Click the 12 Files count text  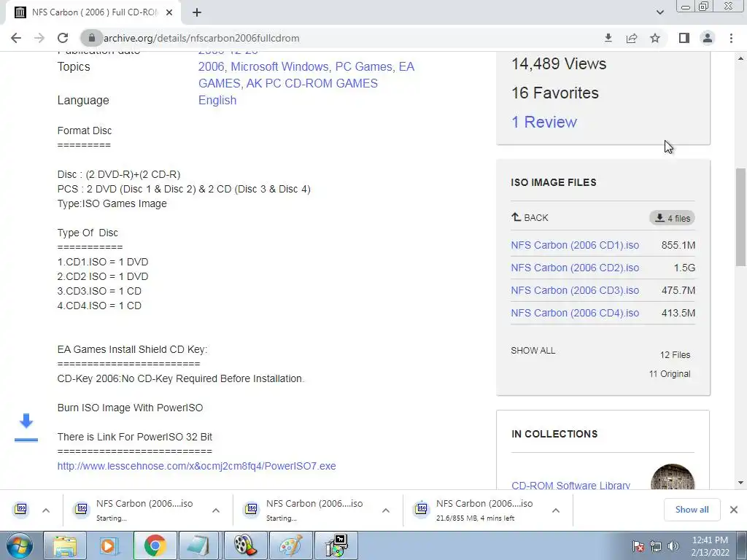[x=675, y=355]
